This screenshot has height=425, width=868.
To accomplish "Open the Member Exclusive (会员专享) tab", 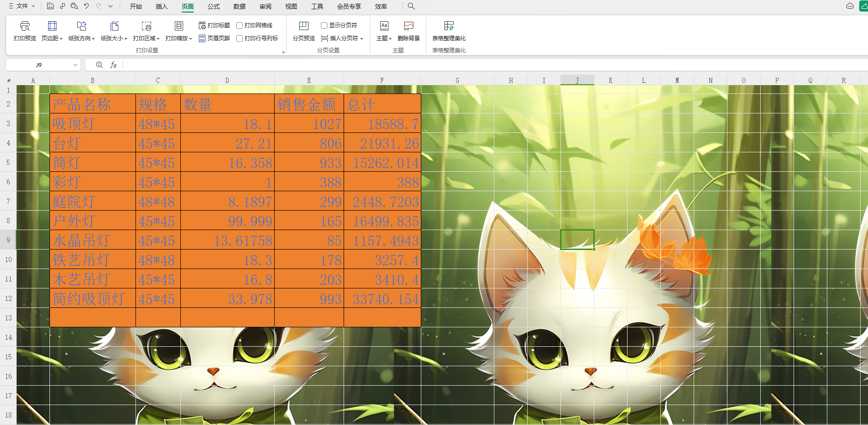I will 349,6.
